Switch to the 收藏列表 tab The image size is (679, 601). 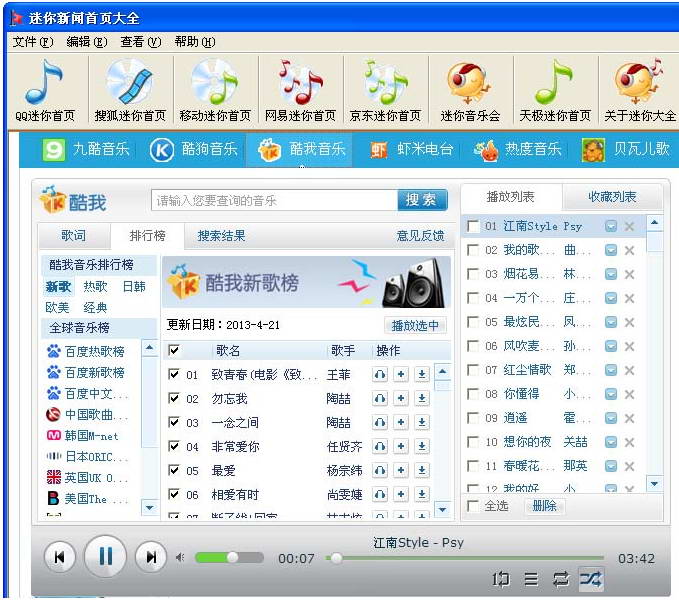click(x=612, y=197)
